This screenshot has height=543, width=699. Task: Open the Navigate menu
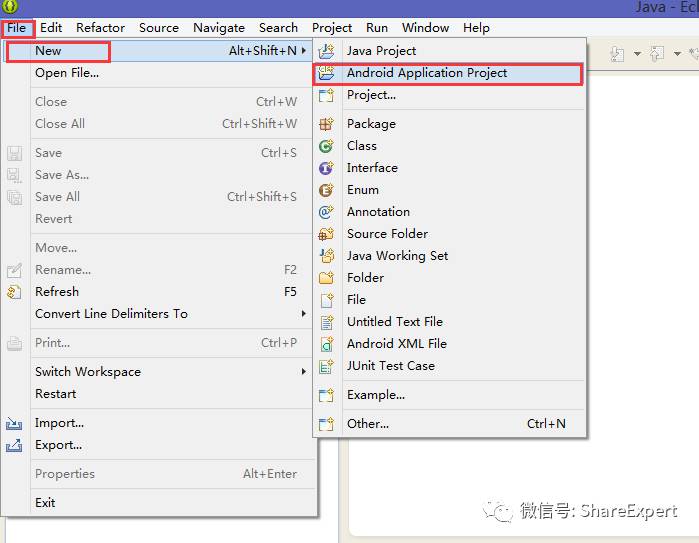point(219,28)
